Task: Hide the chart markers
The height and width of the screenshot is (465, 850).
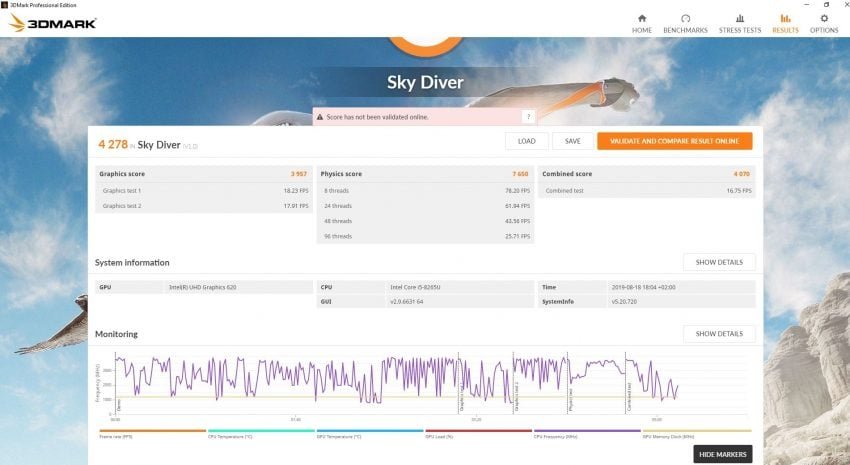Action: click(x=722, y=454)
